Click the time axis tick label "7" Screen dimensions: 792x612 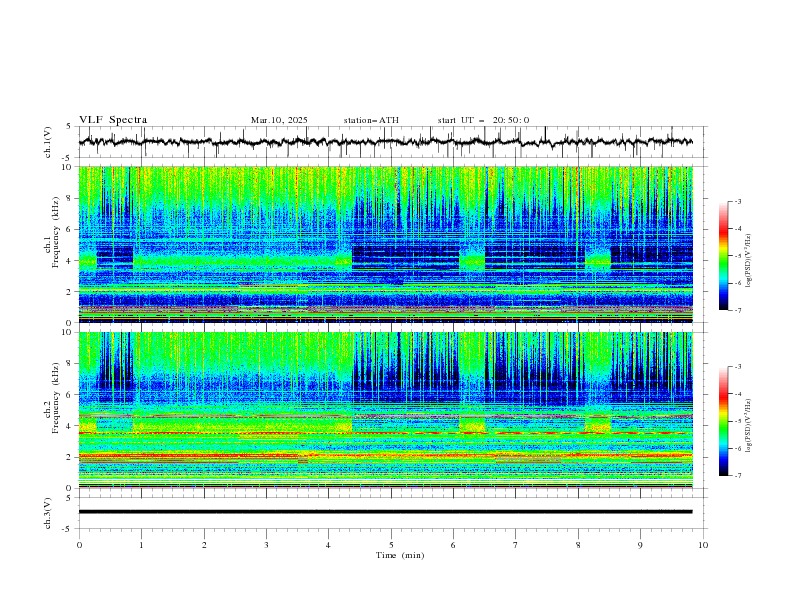[516, 545]
